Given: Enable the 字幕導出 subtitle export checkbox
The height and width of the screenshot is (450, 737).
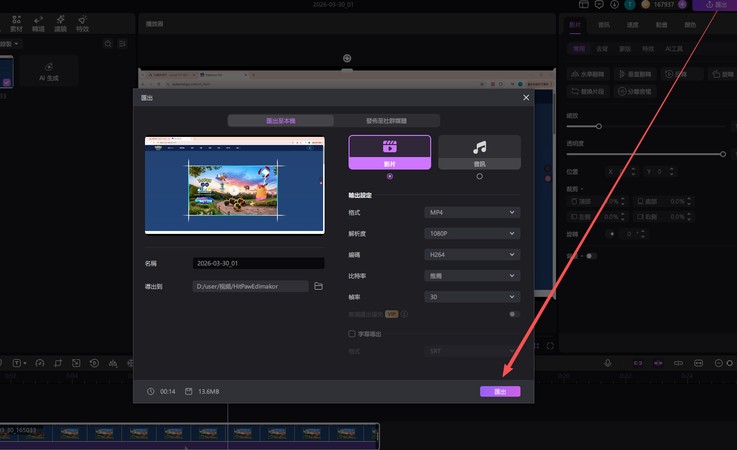Looking at the screenshot, I should click(x=352, y=333).
